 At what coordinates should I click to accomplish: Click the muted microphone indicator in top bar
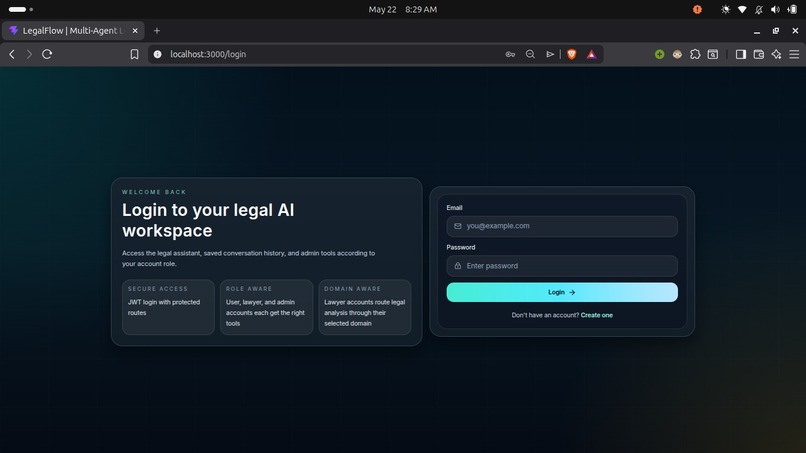tap(758, 9)
